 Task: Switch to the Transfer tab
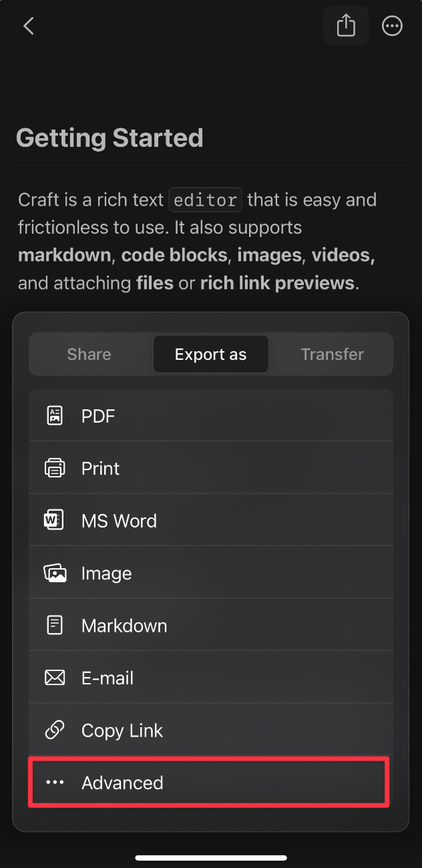(333, 354)
